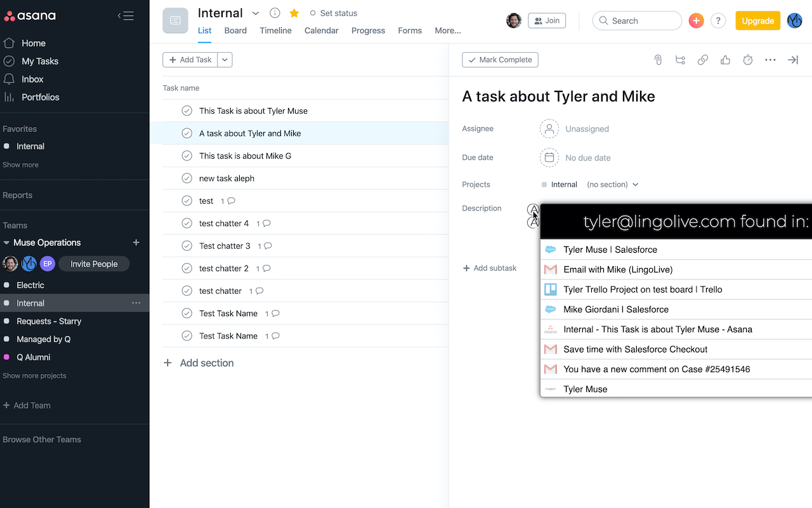Screen dimensions: 812x508
Task: Click the Mark Complete button
Action: (500, 60)
